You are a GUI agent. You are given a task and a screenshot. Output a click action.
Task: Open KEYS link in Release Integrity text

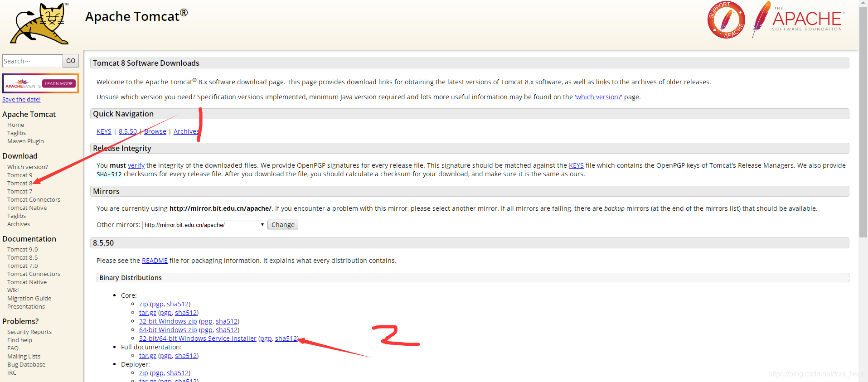[x=576, y=165]
